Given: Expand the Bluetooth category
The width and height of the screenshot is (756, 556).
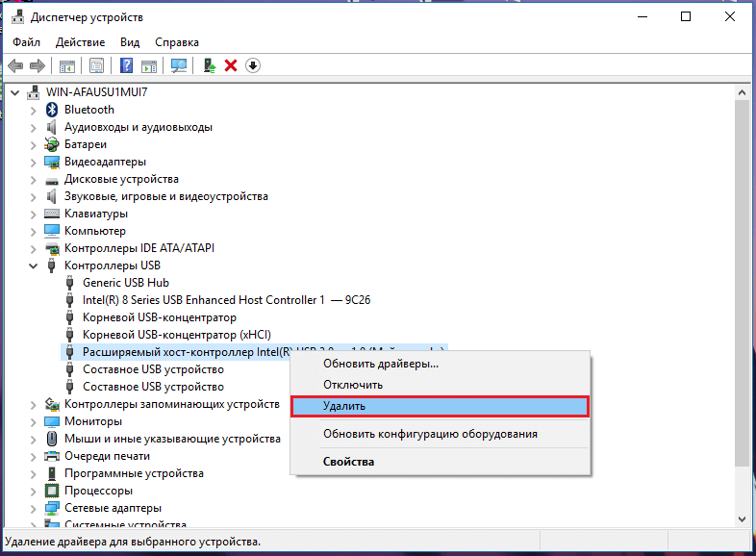Looking at the screenshot, I should point(33,111).
